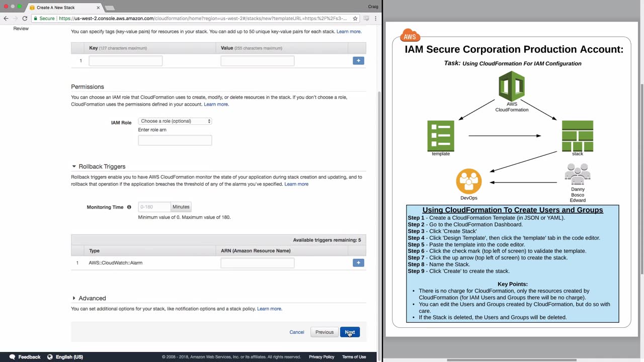Click the Monitoring Time minutes field
644x362 pixels.
click(154, 207)
